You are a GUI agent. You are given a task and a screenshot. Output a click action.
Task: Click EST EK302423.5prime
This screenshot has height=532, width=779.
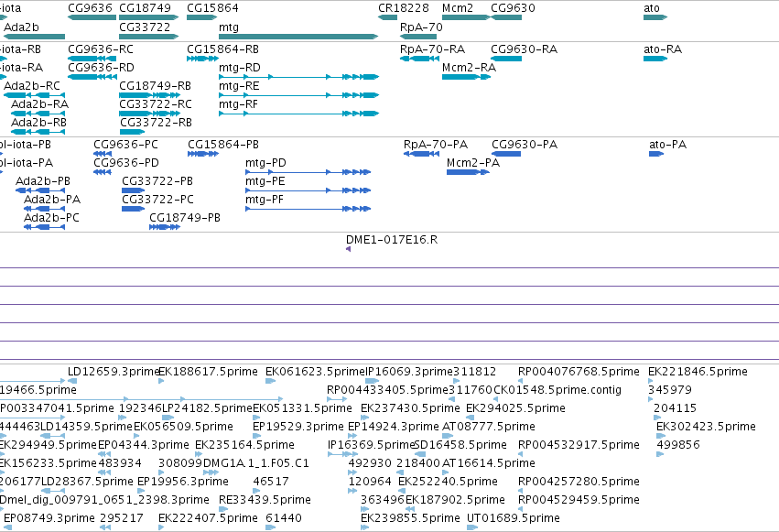click(660, 436)
